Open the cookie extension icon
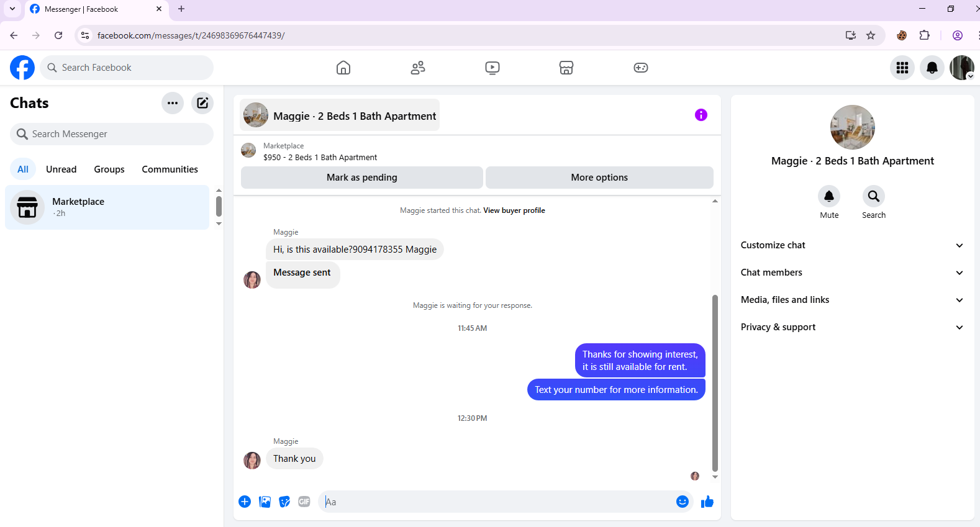Image resolution: width=980 pixels, height=527 pixels. (x=902, y=35)
